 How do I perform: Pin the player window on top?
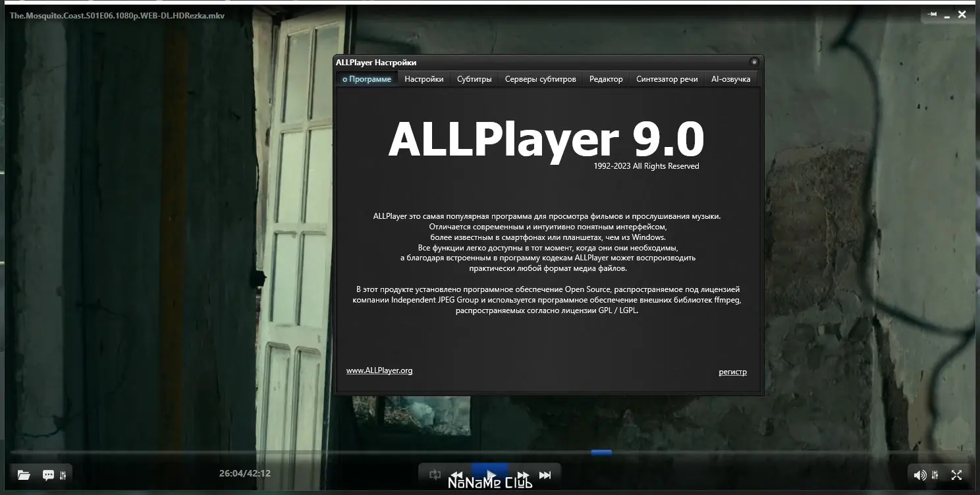click(x=933, y=15)
